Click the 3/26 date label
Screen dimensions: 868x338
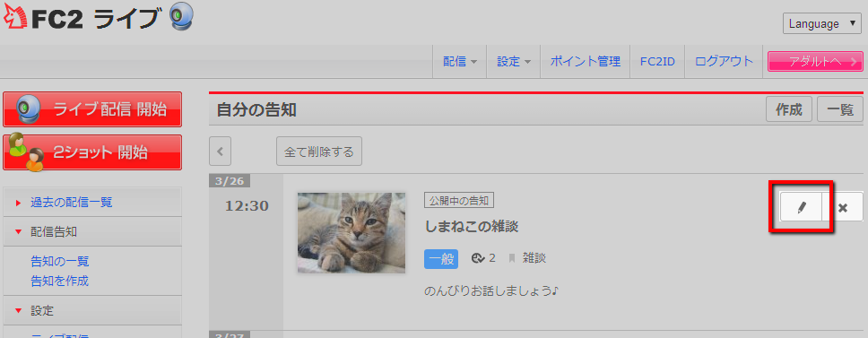click(230, 181)
